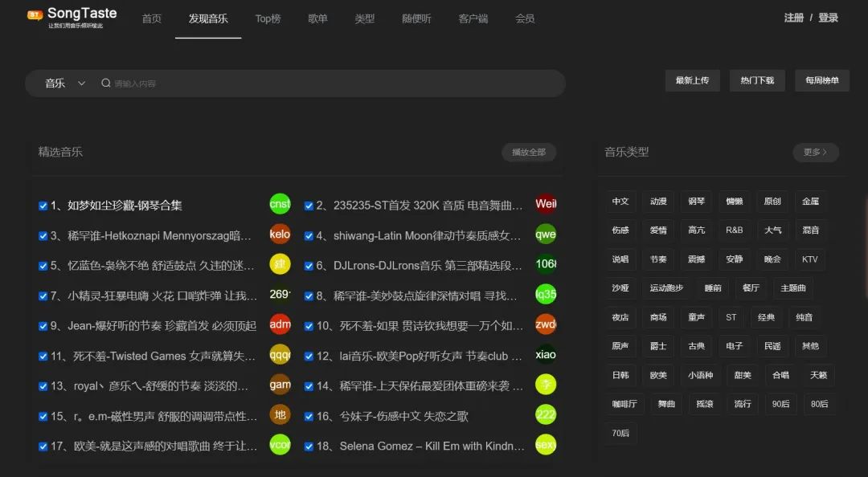Switch to the Top榜 tab

268,18
